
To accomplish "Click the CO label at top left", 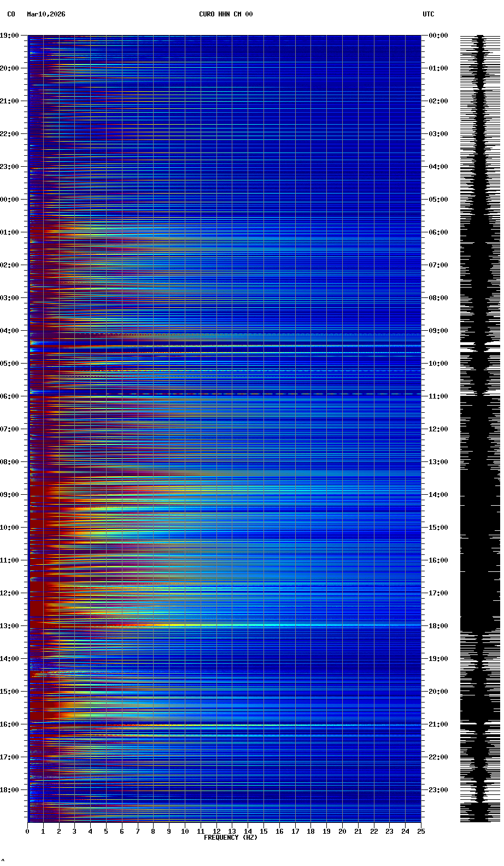I will tap(11, 14).
